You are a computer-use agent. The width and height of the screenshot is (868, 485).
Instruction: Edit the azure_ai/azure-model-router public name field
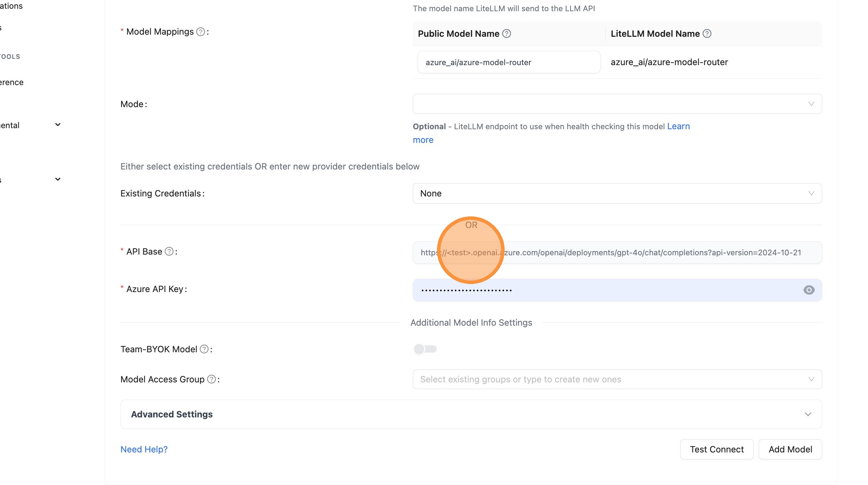click(508, 62)
